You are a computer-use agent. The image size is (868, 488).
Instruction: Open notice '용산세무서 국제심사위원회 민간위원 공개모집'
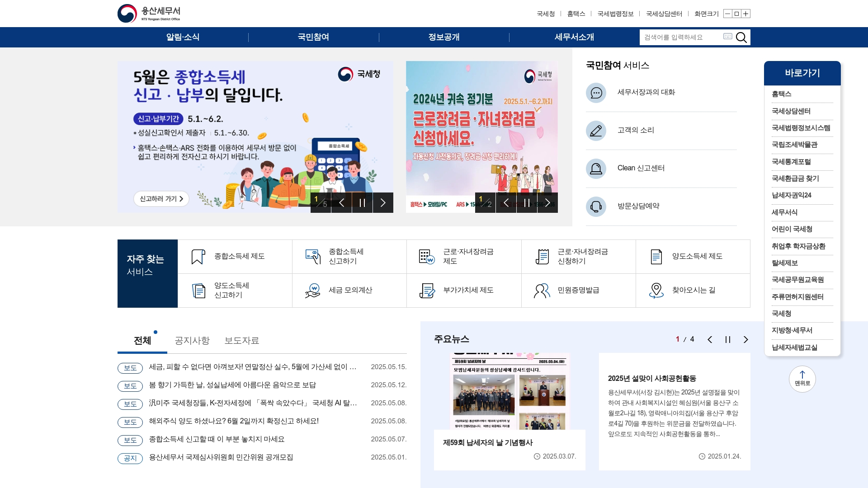coord(221,458)
